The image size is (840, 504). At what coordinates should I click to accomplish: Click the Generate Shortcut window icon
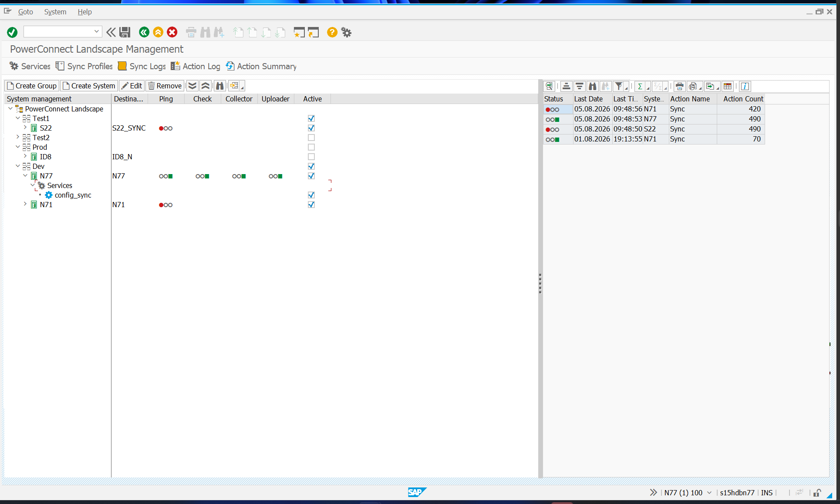(314, 32)
